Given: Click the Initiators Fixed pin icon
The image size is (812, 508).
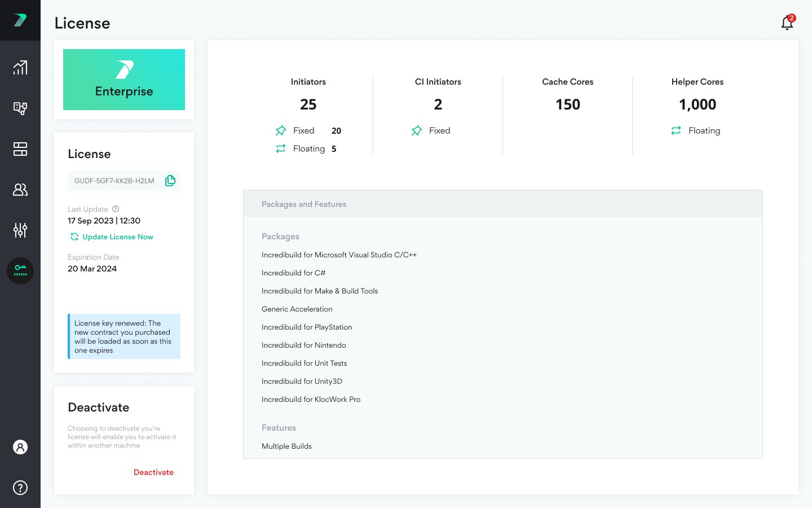Looking at the screenshot, I should pyautogui.click(x=281, y=131).
